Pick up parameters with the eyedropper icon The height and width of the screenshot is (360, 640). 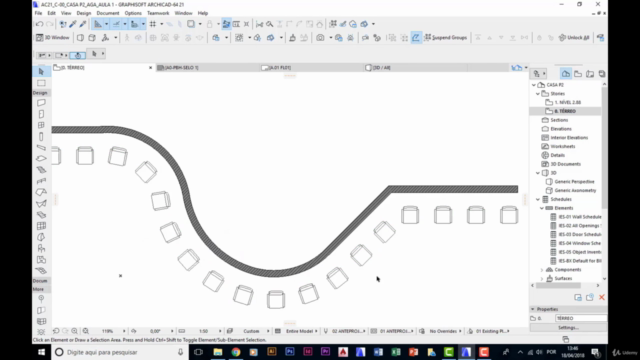tap(73, 24)
